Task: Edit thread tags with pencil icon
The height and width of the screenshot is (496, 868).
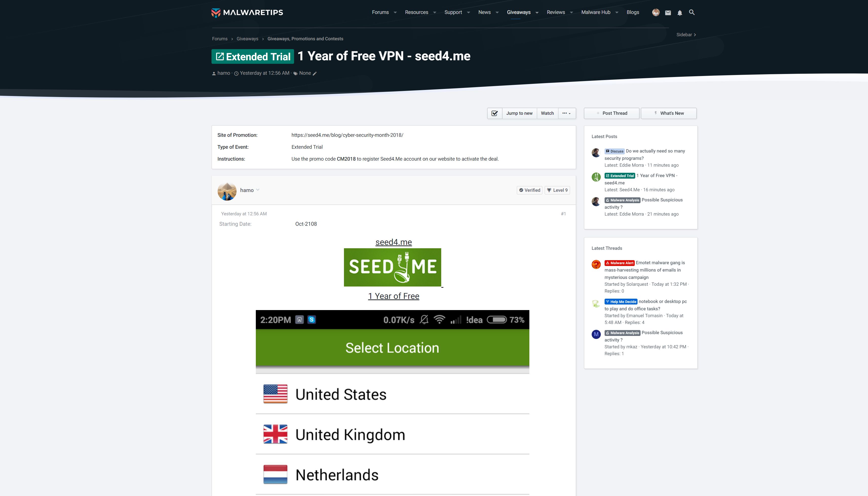Action: click(x=315, y=73)
